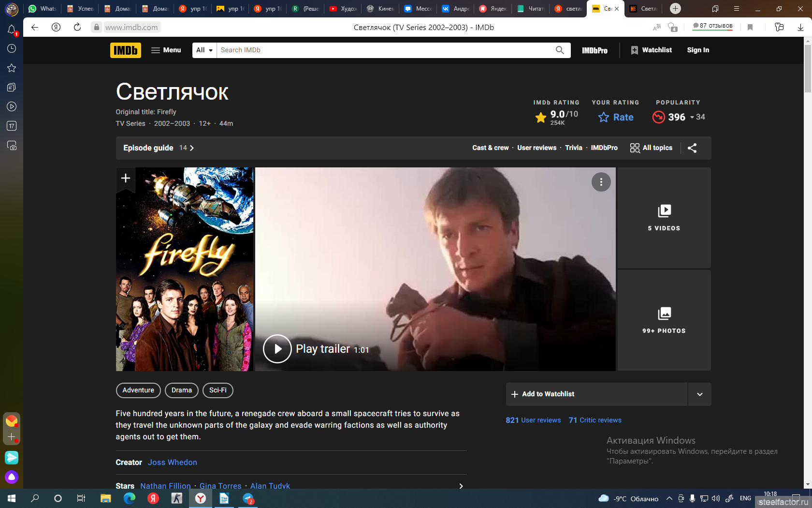Open Cast & crew
The width and height of the screenshot is (812, 508).
pos(490,148)
